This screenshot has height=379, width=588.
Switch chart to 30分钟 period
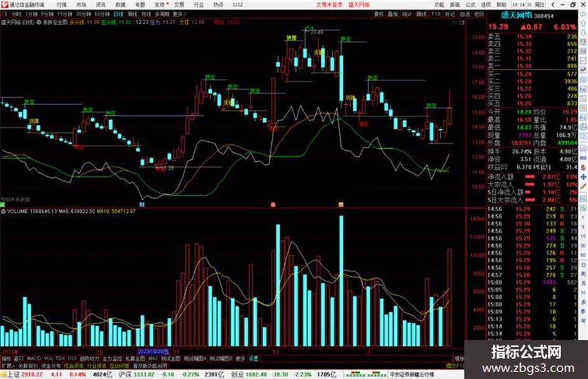tap(83, 14)
